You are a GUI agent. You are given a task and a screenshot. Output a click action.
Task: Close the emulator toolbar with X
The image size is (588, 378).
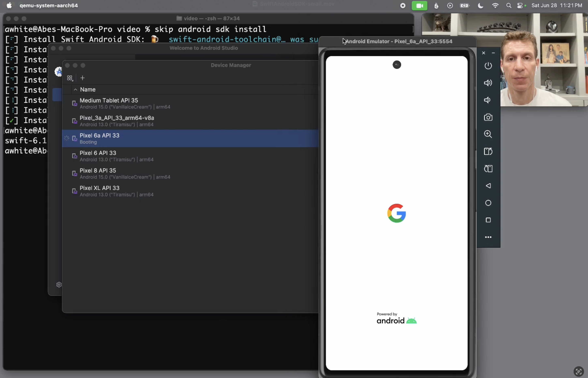[x=484, y=53]
